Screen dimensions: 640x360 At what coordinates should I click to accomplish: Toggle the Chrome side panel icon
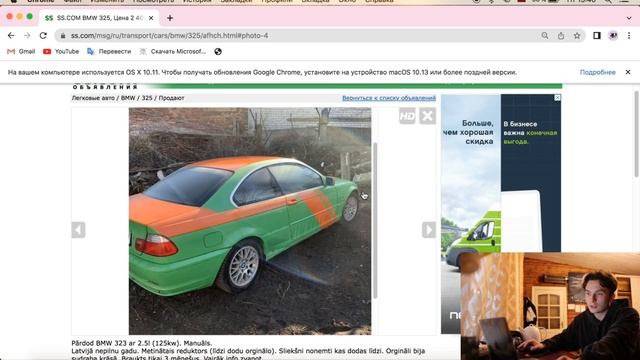[597, 36]
